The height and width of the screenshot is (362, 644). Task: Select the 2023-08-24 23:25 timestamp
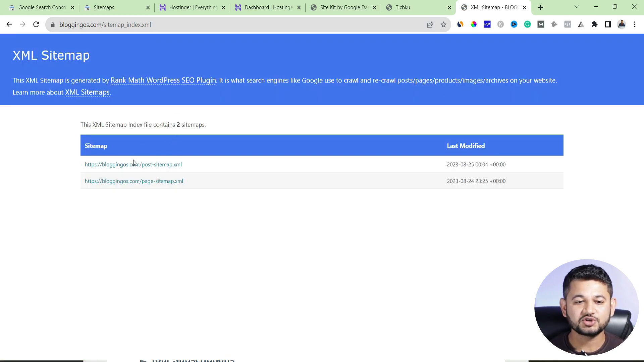coord(476,181)
